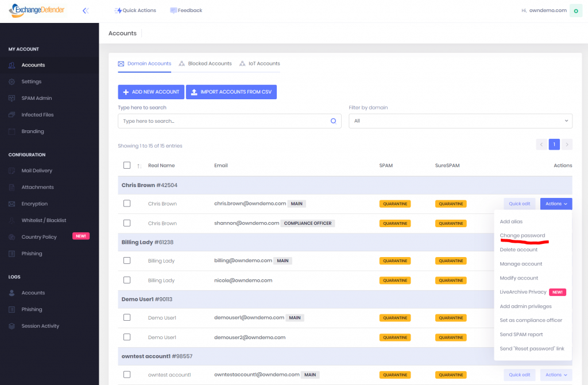Select Modify account from Actions menu

click(x=519, y=278)
